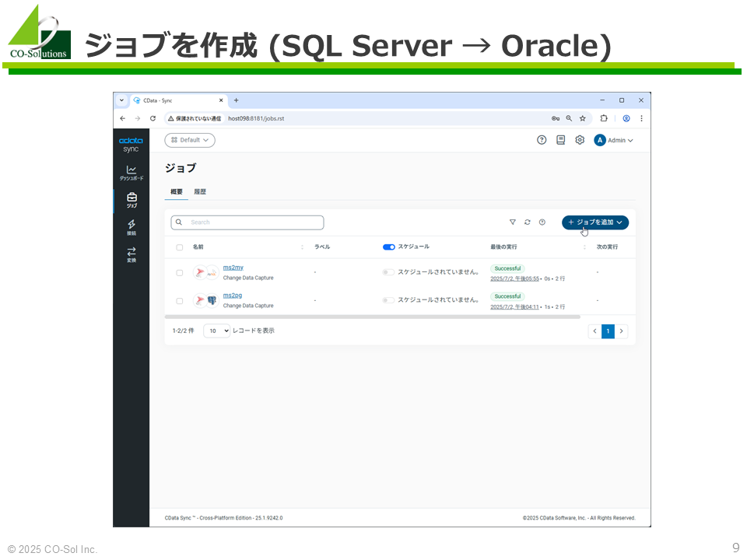Viewport: 747px width, 560px height.
Task: Open the browser three-dot menu
Action: (x=642, y=118)
